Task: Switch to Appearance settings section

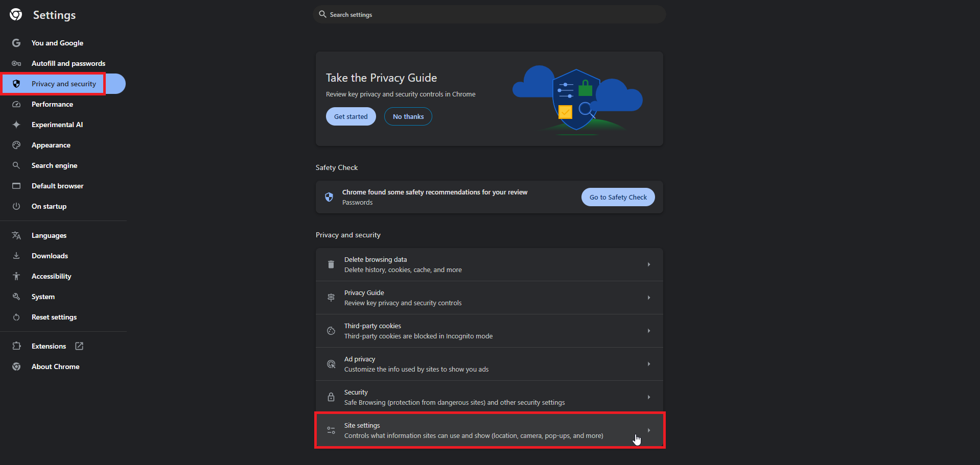Action: click(x=51, y=145)
